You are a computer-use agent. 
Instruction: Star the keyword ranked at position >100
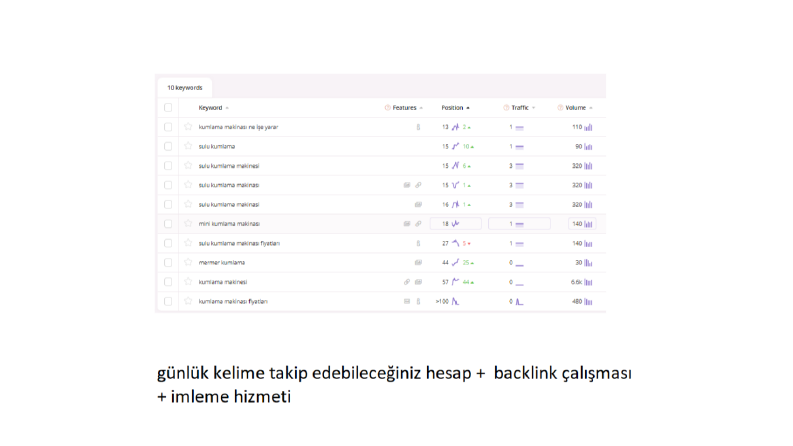coord(188,301)
